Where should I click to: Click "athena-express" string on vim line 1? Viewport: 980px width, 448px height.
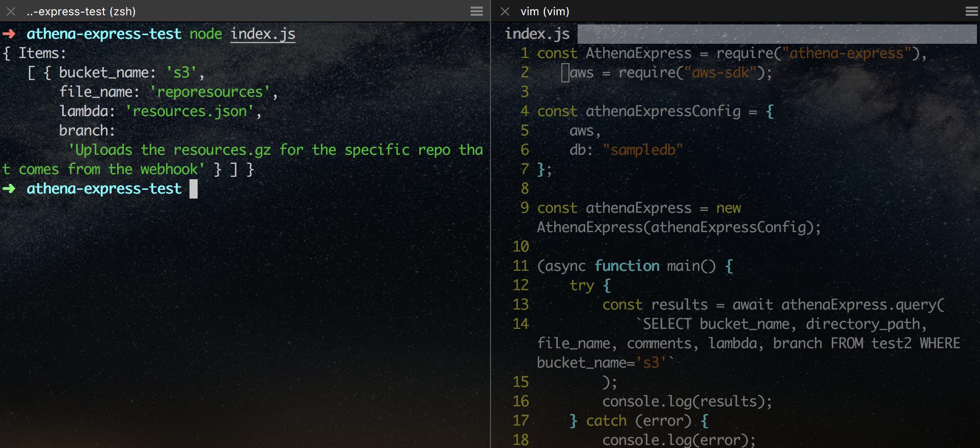[847, 53]
